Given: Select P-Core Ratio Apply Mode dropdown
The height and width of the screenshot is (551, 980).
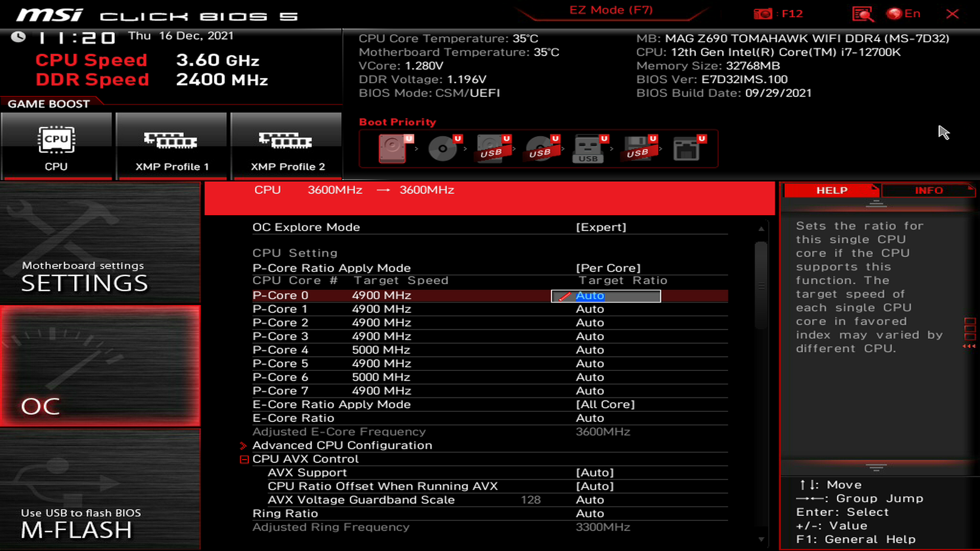Looking at the screenshot, I should (x=607, y=267).
